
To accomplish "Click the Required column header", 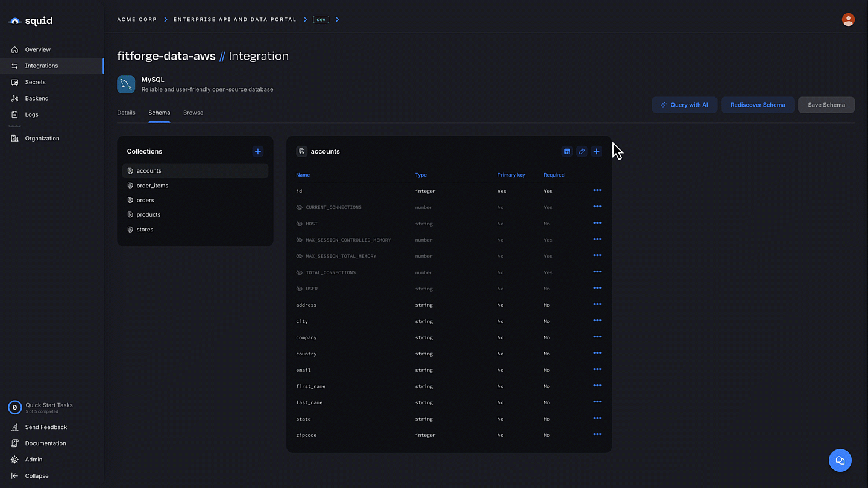I will click(554, 175).
